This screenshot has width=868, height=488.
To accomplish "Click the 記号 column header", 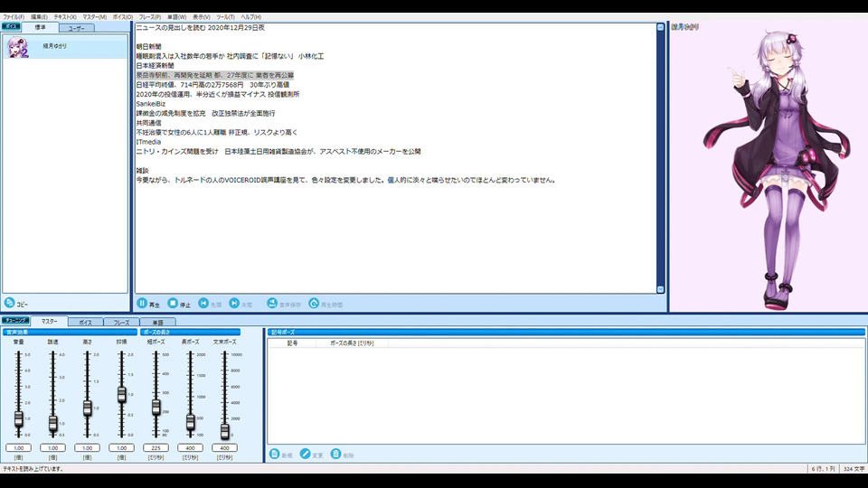I will tap(292, 343).
